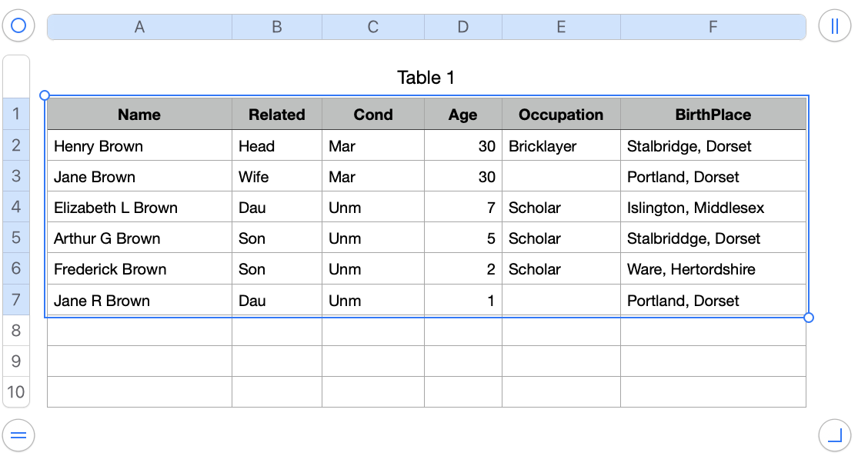Viewport: 868px width, 466px height.
Task: Select row 10 reference header
Action: [16, 392]
